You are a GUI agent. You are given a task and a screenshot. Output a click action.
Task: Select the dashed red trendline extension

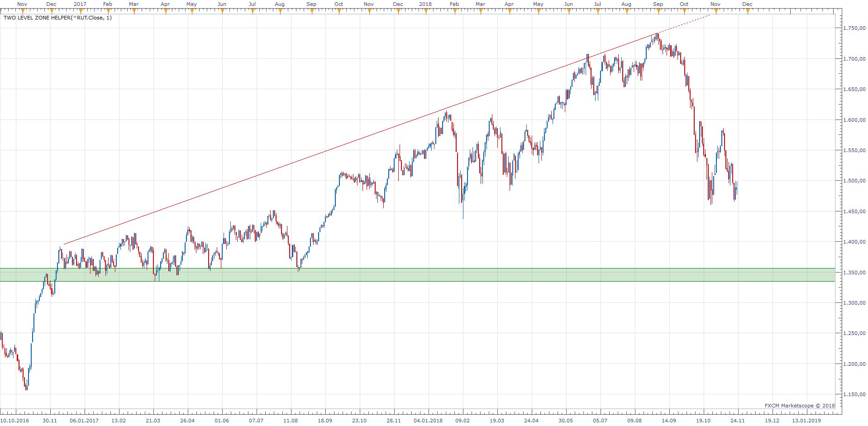tap(683, 24)
